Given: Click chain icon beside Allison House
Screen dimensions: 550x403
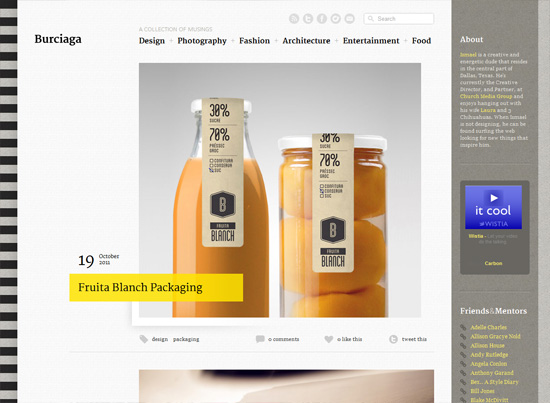Looking at the screenshot, I should tap(463, 345).
